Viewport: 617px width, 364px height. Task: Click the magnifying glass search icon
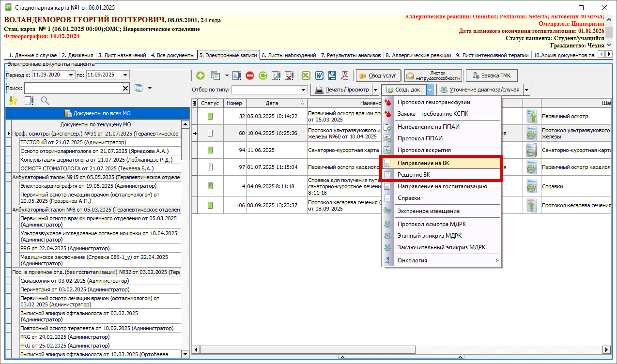[x=45, y=100]
